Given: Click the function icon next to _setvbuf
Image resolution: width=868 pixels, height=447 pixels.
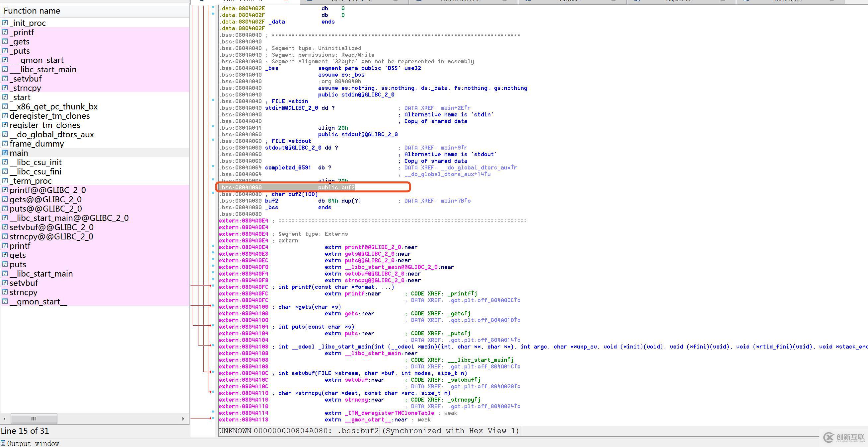Looking at the screenshot, I should pos(5,79).
